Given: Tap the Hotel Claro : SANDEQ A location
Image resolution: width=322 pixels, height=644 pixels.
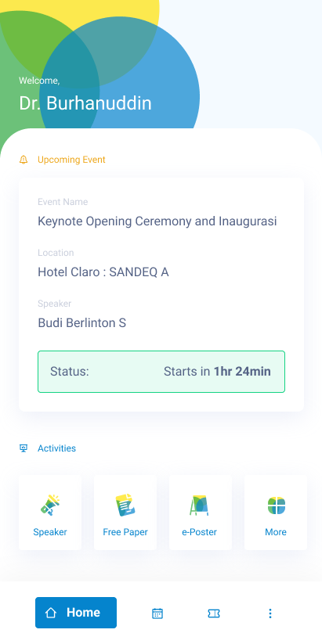Looking at the screenshot, I should (x=103, y=272).
